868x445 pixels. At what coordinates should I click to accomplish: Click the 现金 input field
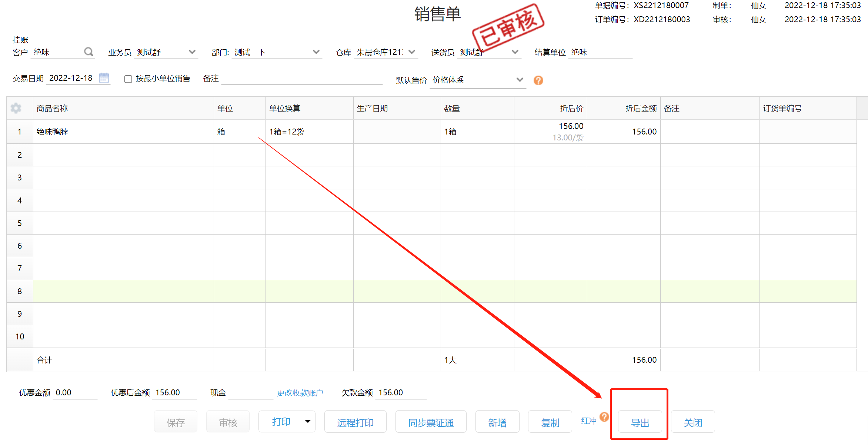pyautogui.click(x=251, y=392)
